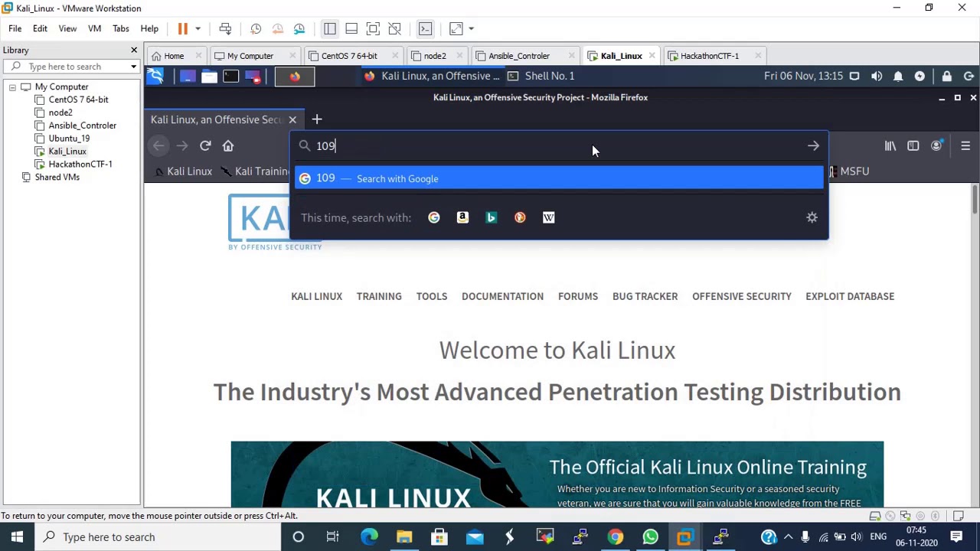Revert the VM to previous snapshot
The height and width of the screenshot is (551, 980).
(277, 28)
